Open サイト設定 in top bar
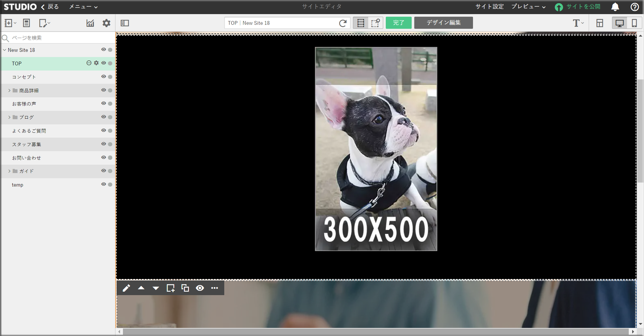Viewport: 644px width, 336px height. coord(489,7)
